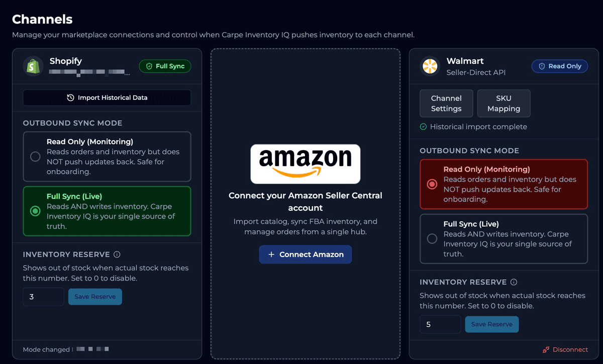This screenshot has width=603, height=364.
Task: Click the Disconnect link for Walmart
Action: point(569,349)
